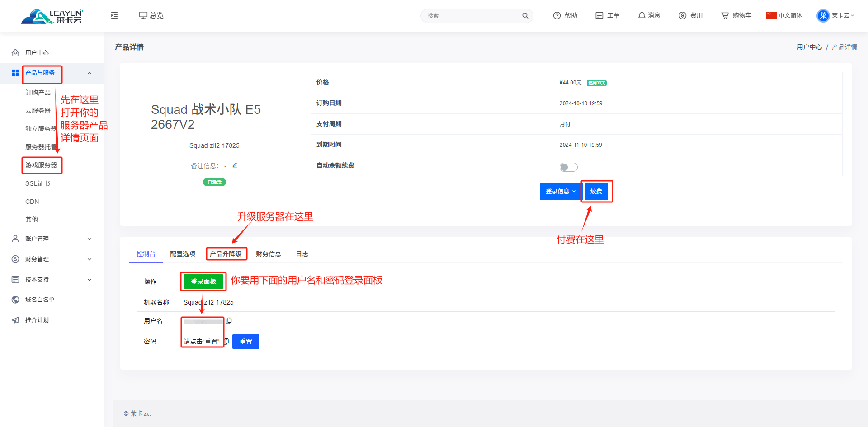Open the 莱卡云 account dropdown arrow

click(x=853, y=15)
